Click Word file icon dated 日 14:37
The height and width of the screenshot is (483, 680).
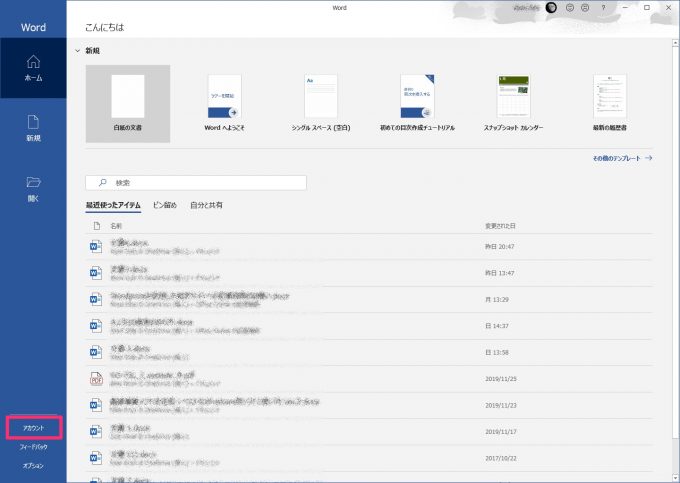pos(96,326)
